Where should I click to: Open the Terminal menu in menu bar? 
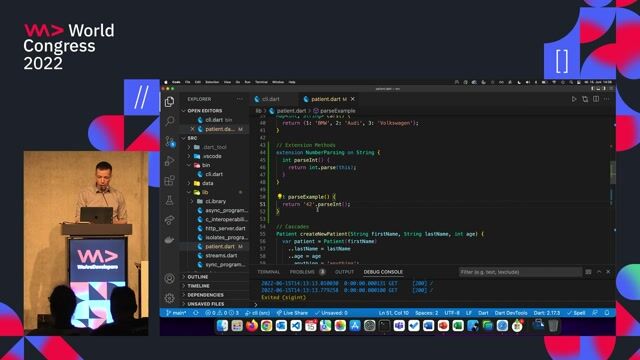(261, 82)
